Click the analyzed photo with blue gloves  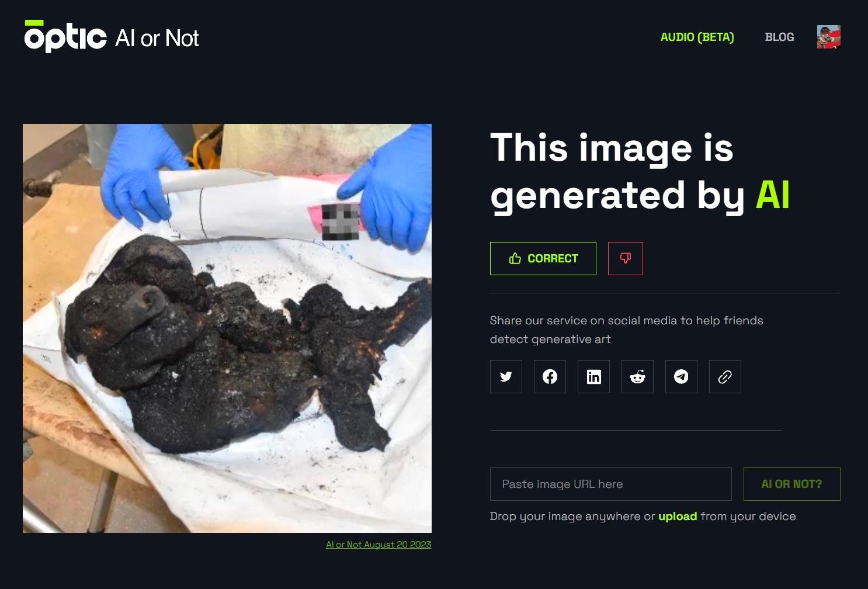[227, 328]
